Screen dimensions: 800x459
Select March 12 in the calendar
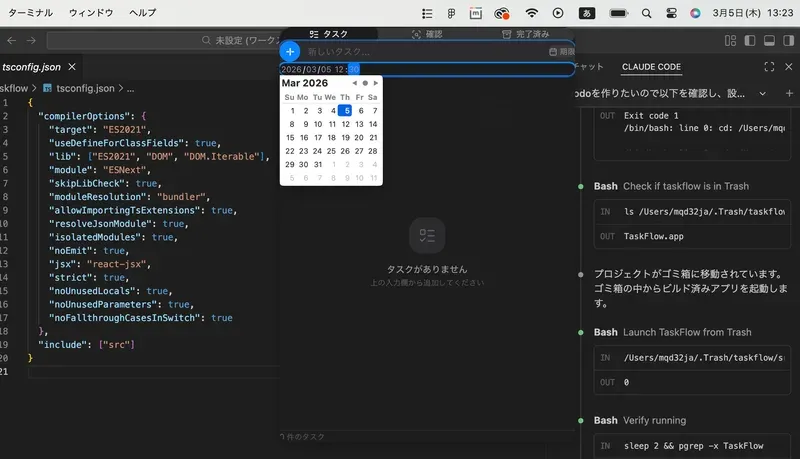(345, 124)
